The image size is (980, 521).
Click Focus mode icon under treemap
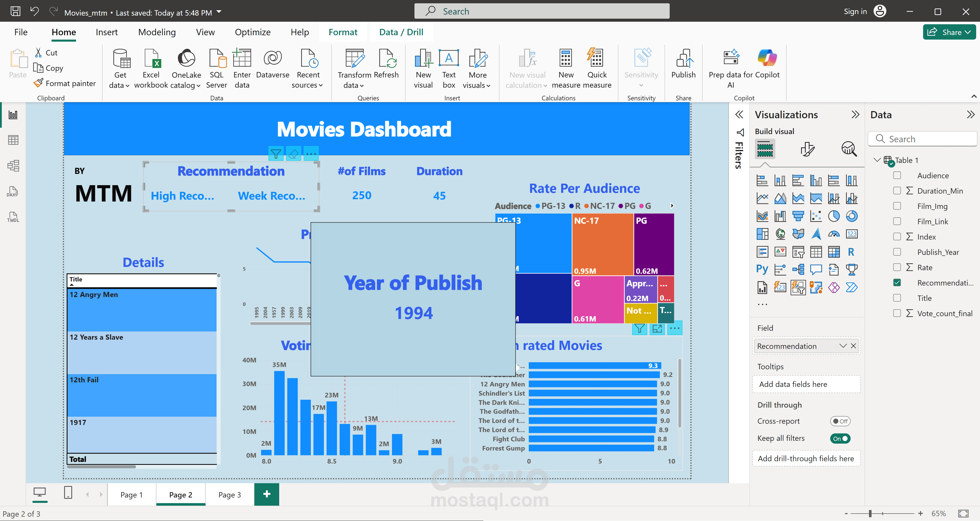pyautogui.click(x=657, y=328)
